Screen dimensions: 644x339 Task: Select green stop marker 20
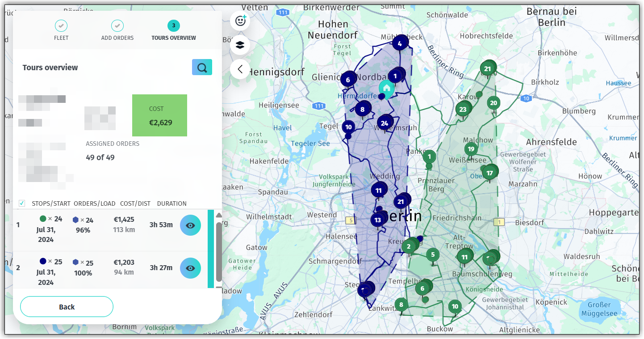[493, 102]
